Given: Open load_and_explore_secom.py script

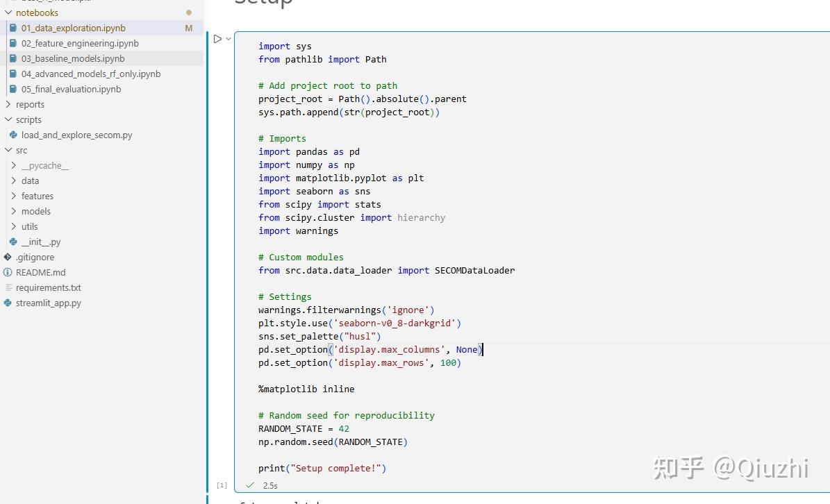Looking at the screenshot, I should (77, 135).
